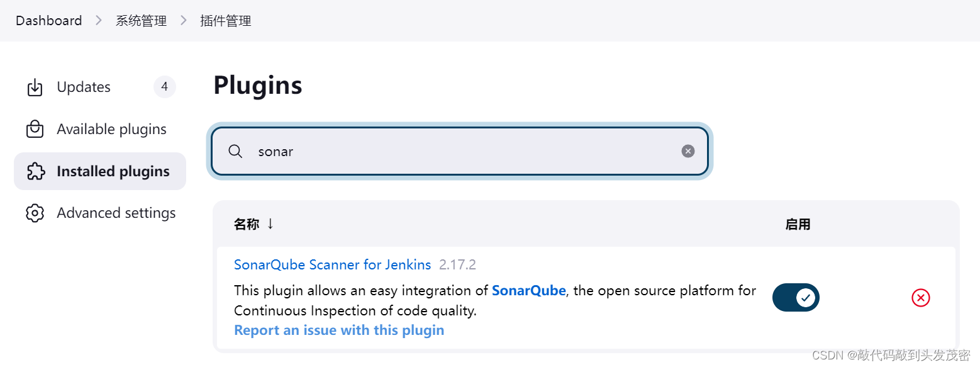980x367 pixels.
Task: Click the chevron after 系统管理 breadcrumb
Action: [x=184, y=21]
